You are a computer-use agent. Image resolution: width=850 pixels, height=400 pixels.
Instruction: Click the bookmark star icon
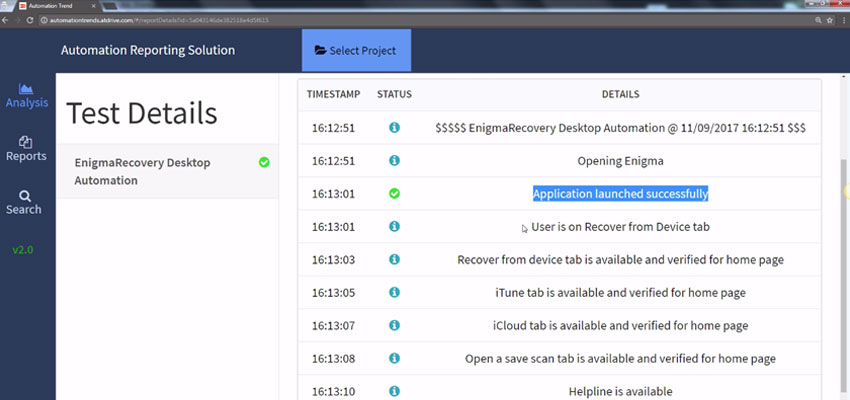pos(829,20)
